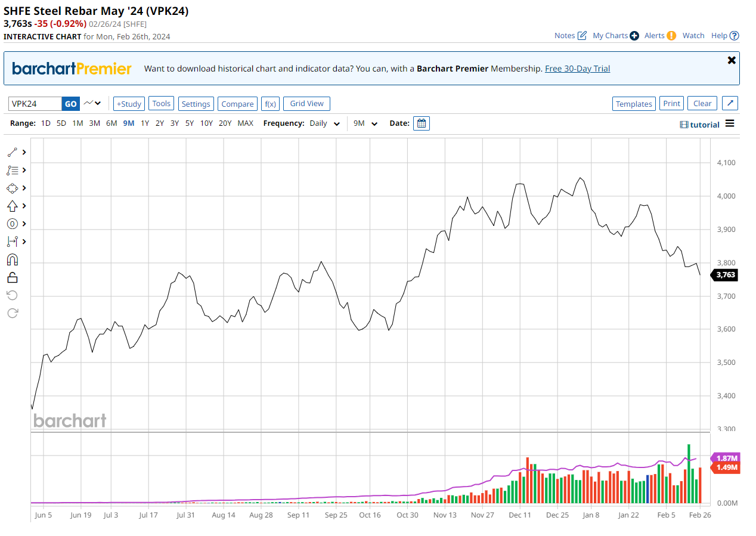
Task: Click the expand chart fullscreen arrow icon
Action: tap(730, 103)
